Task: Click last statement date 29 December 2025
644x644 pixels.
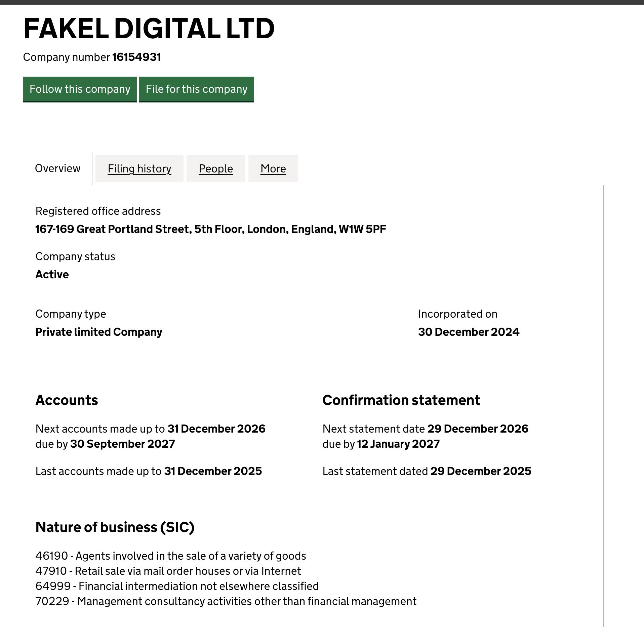Action: [481, 471]
